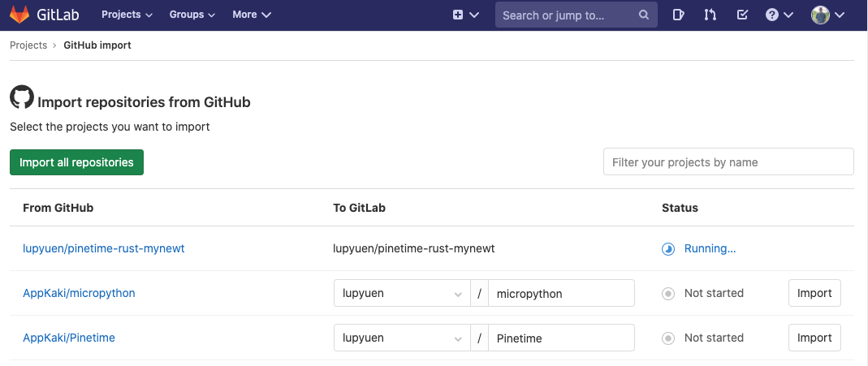Click the search magnifier icon
868x366 pixels.
click(643, 15)
